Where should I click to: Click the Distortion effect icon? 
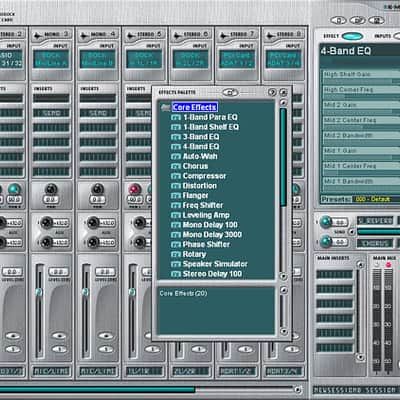pyautogui.click(x=176, y=186)
